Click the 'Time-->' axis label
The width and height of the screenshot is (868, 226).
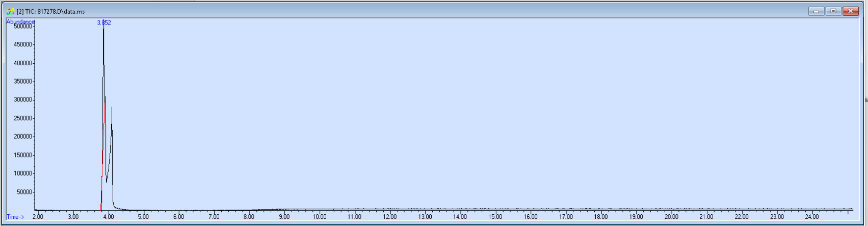(15, 217)
